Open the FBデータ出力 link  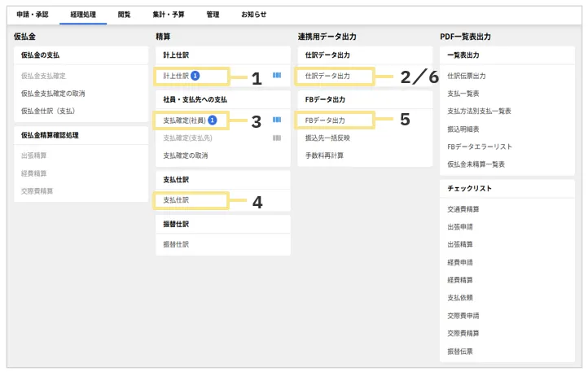pyautogui.click(x=325, y=120)
